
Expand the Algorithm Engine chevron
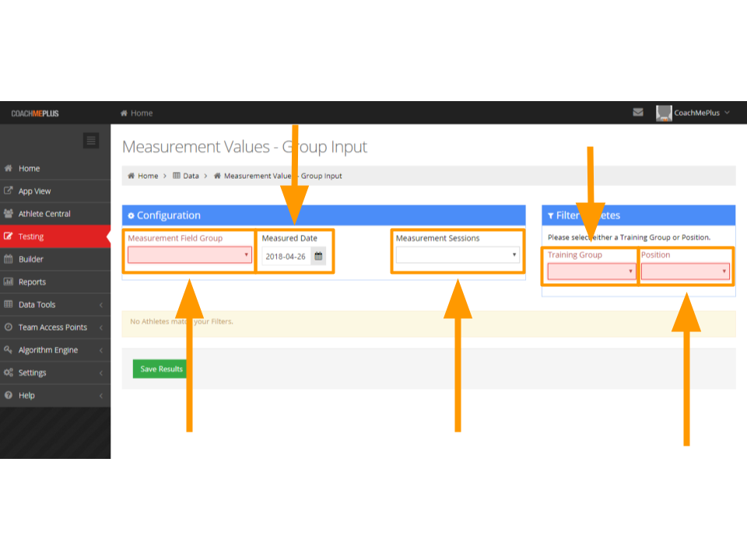point(101,350)
